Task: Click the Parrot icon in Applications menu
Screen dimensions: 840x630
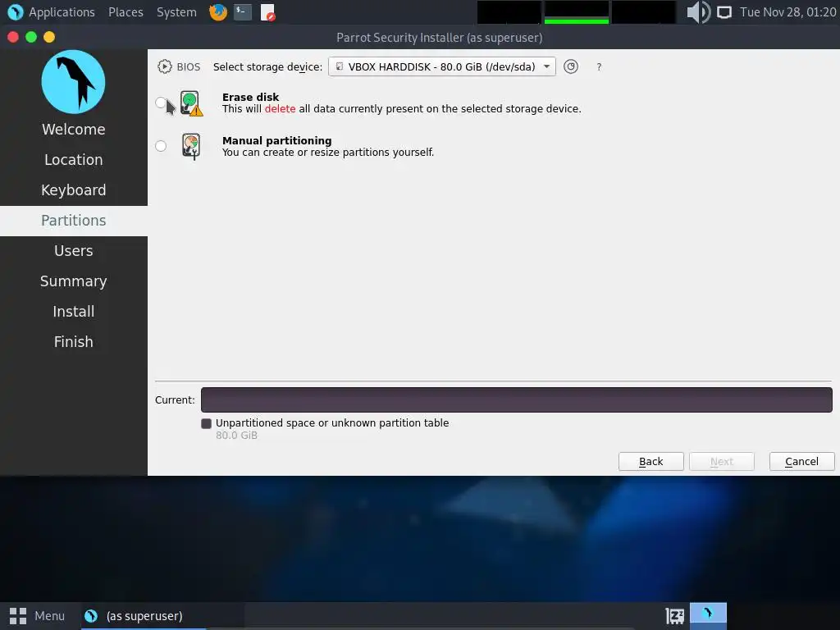Action: tap(16, 11)
